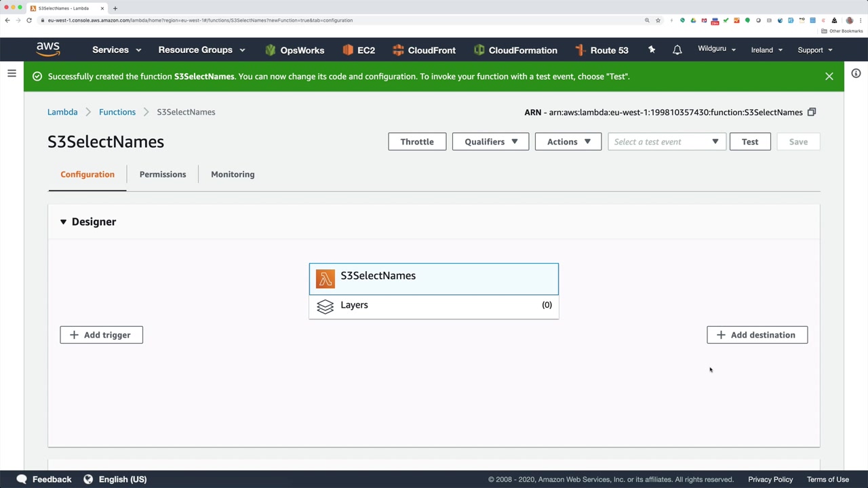Bookmark this page with the star icon

[658, 20]
